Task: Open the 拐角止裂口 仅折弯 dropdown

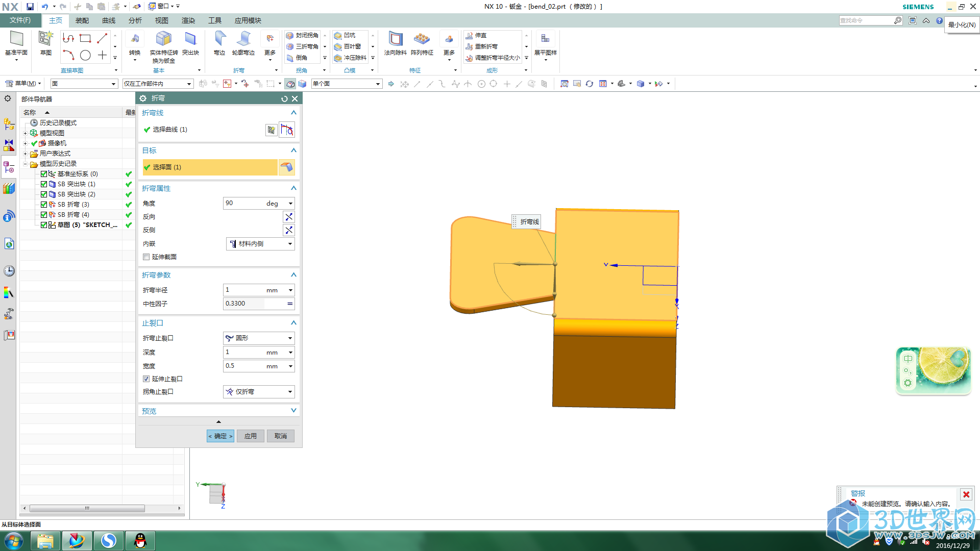Action: pyautogui.click(x=259, y=392)
